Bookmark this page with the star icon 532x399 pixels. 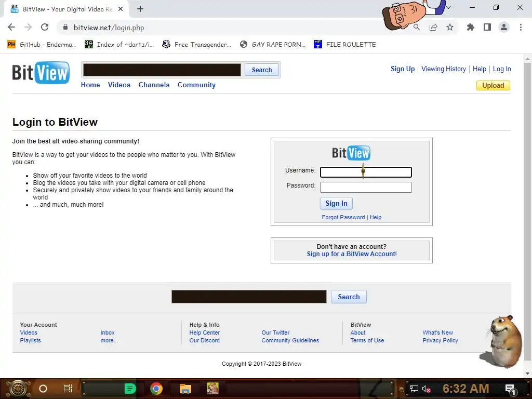(x=450, y=27)
